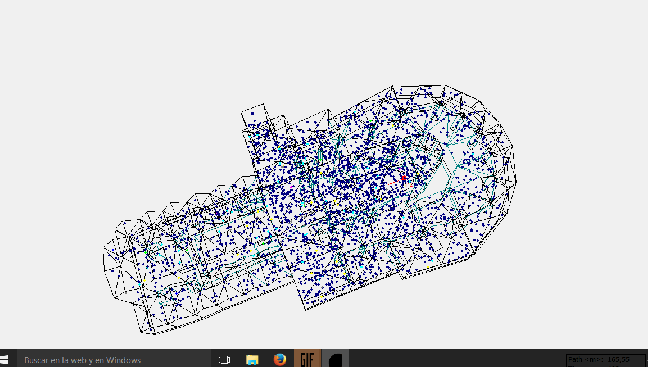
Task: Select the black app icon on taskbar
Action: (335, 359)
